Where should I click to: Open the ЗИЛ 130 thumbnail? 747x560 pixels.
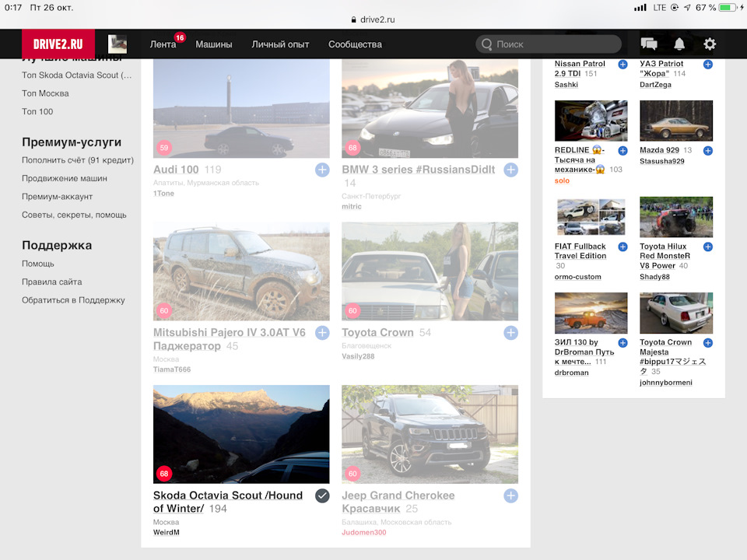coord(591,313)
